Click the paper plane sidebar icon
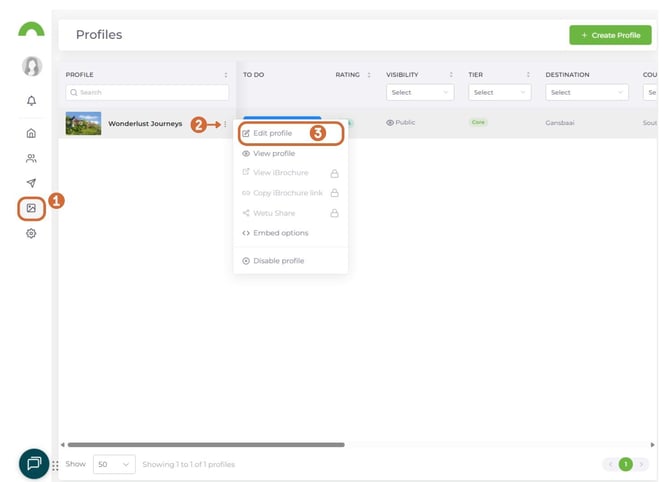This screenshot has height=482, width=670. tap(31, 183)
